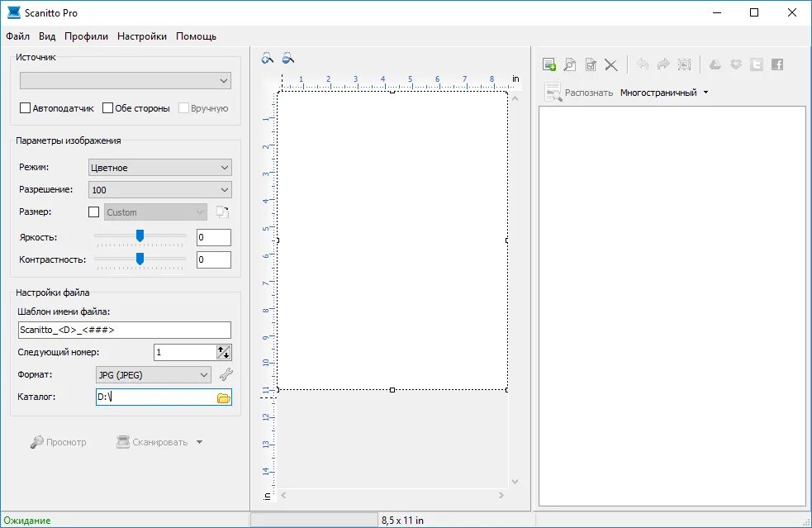The image size is (812, 528).
Task: Open the Режим dropdown showing Цветное
Action: [x=160, y=168]
